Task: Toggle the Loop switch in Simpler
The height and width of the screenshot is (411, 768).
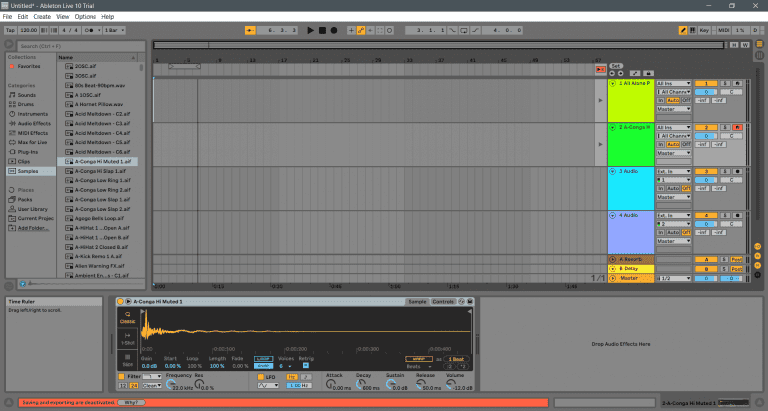Action: [x=264, y=359]
